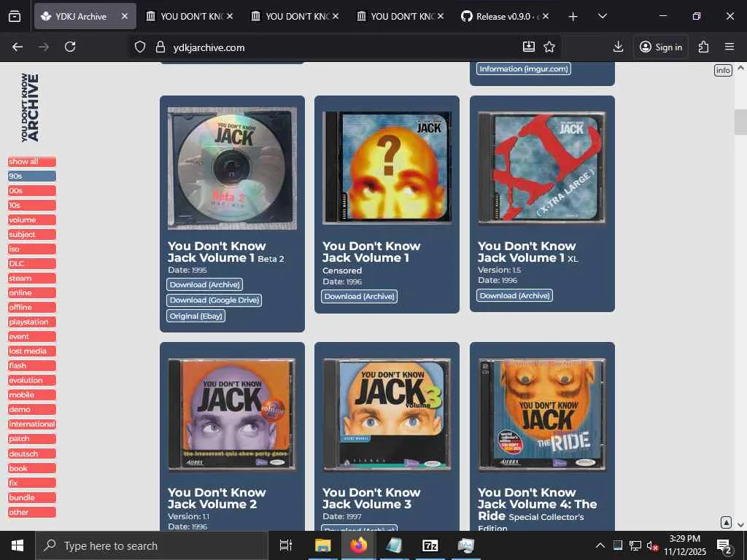Close the YDKJ Archive tab

point(124,16)
